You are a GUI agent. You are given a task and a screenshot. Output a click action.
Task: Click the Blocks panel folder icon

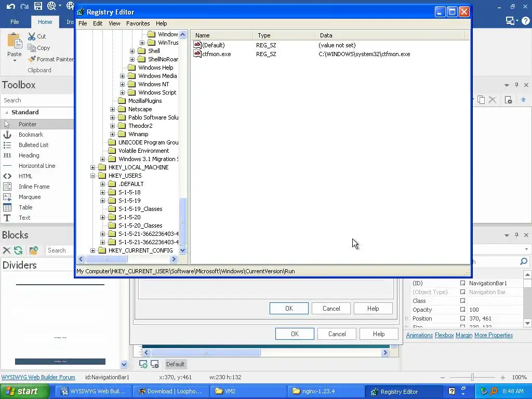[33, 250]
